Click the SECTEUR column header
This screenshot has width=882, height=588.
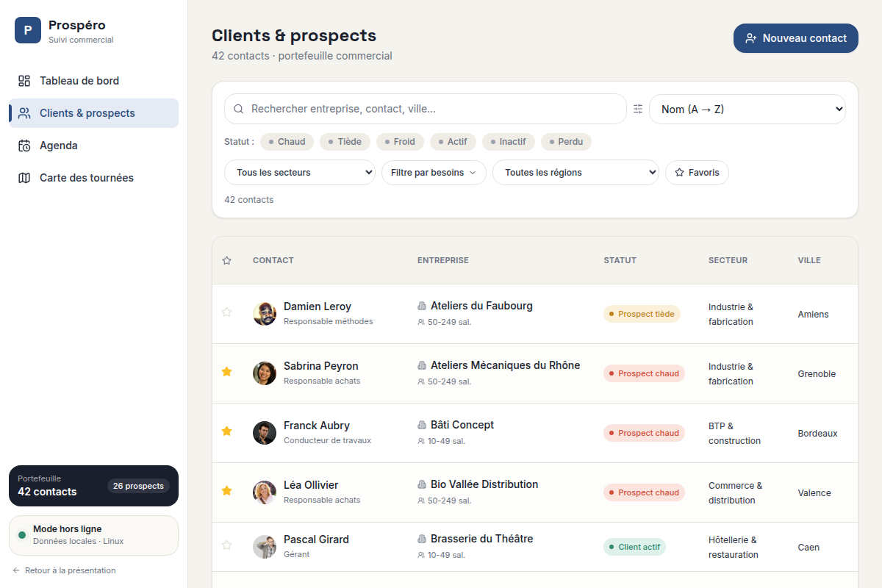click(x=728, y=260)
